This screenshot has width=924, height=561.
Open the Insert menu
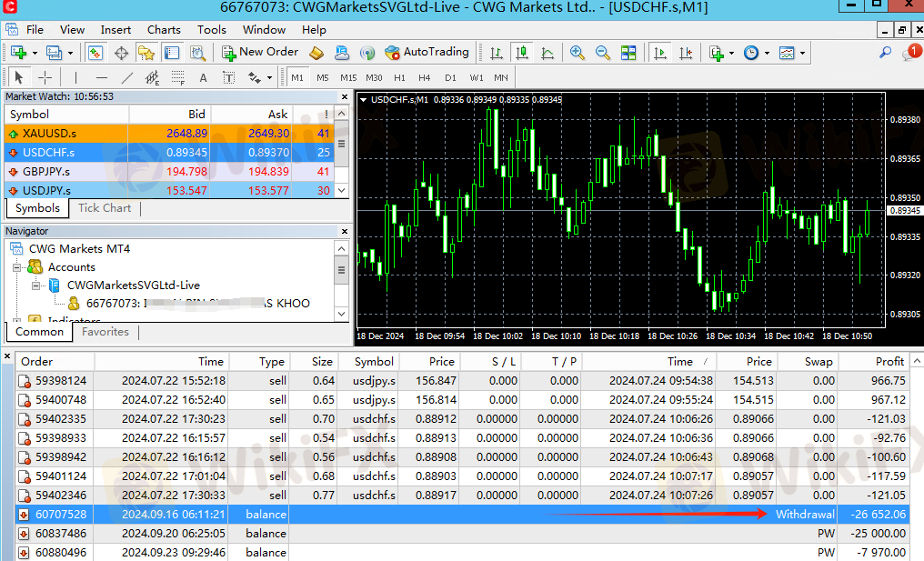coord(115,29)
